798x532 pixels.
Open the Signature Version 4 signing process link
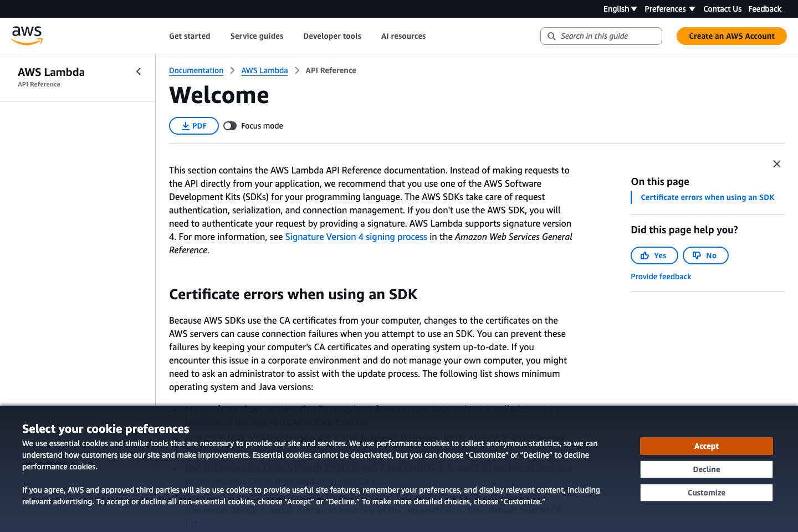click(x=356, y=237)
